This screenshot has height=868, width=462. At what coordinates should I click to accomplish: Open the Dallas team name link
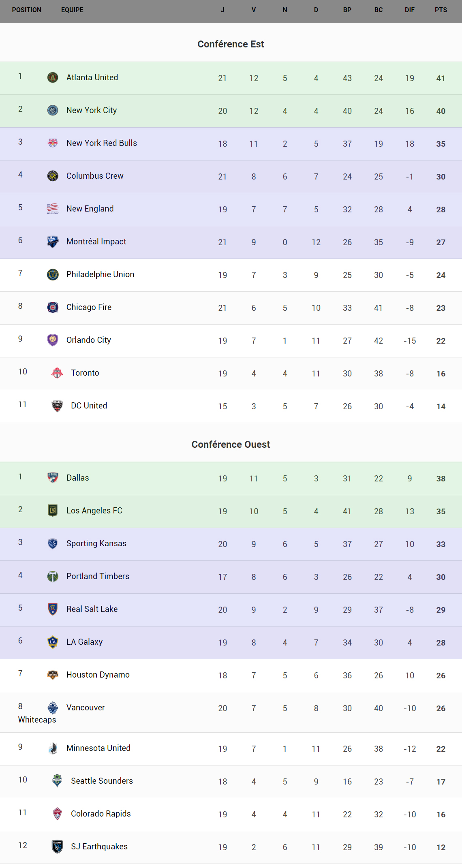[x=77, y=478]
